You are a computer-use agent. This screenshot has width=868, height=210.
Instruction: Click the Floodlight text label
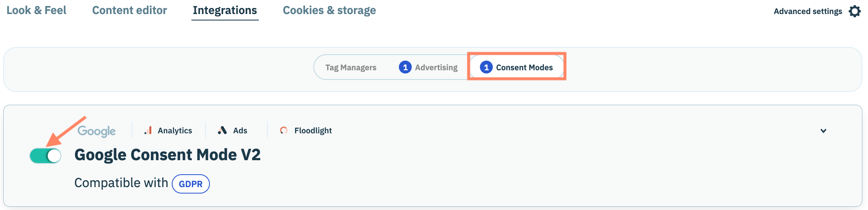313,130
